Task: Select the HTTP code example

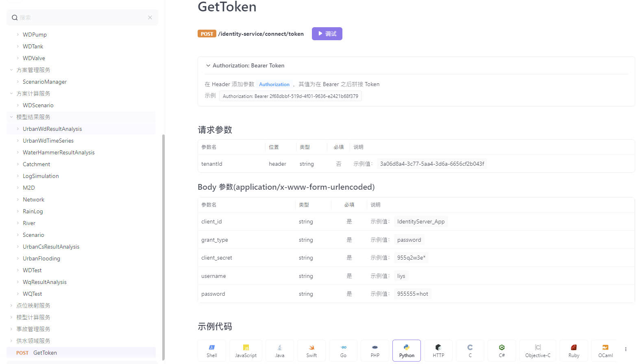Action: click(x=438, y=351)
